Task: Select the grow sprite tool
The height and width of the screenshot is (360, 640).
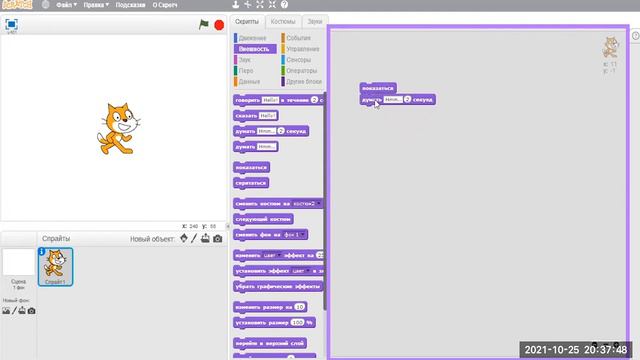Action: pos(260,4)
